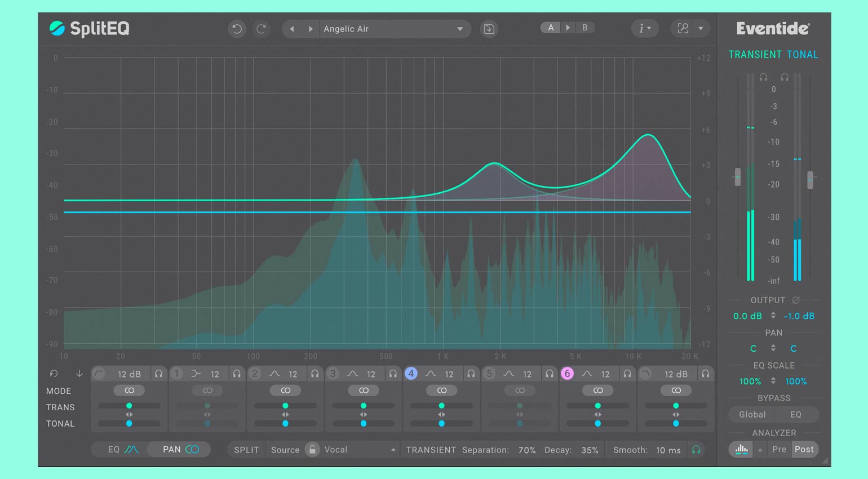The image size is (868, 479).
Task: Solo band 5 with its headphone icon
Action: tap(549, 374)
